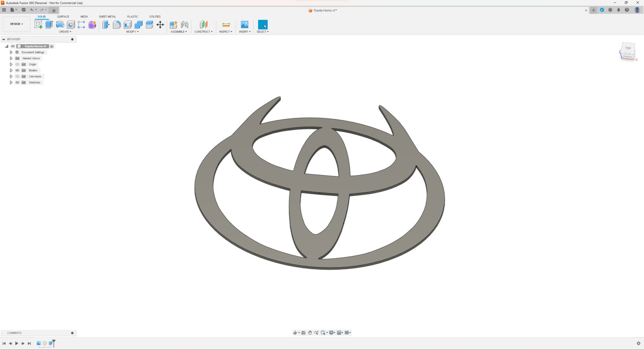This screenshot has height=350, width=644.
Task: Select the Rectangular Pattern tool
Action: coord(81,25)
